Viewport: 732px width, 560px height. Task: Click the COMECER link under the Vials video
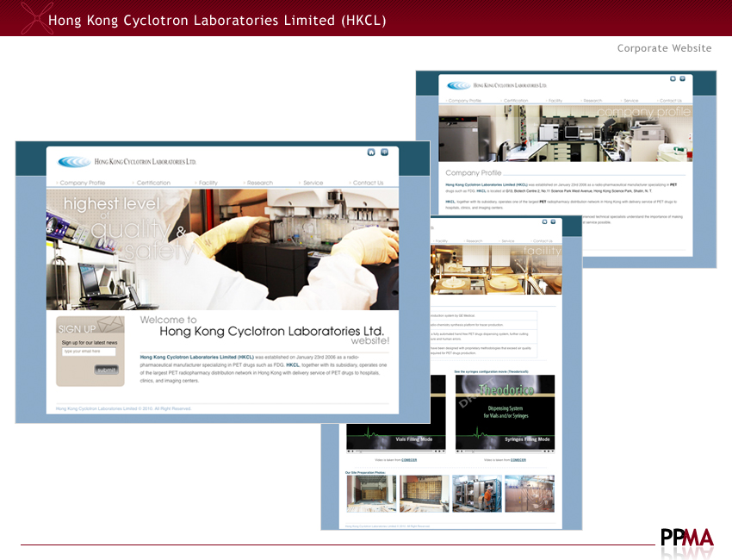tap(409, 460)
